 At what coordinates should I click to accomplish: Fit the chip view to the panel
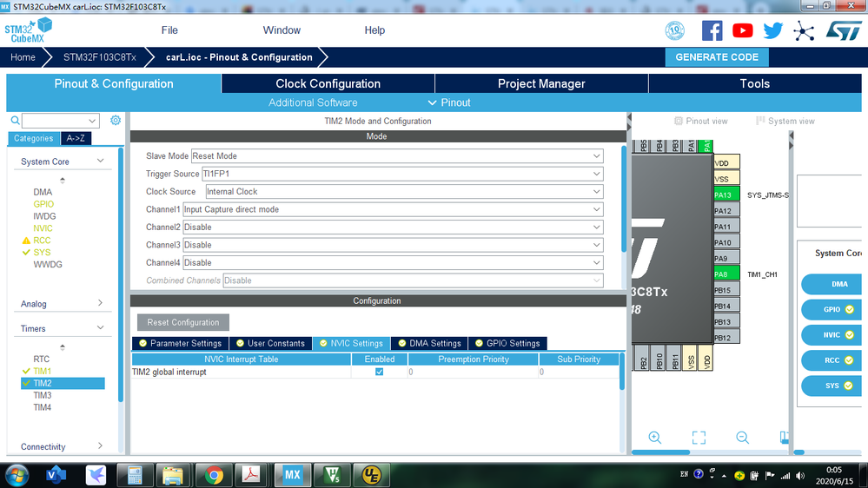[699, 438]
